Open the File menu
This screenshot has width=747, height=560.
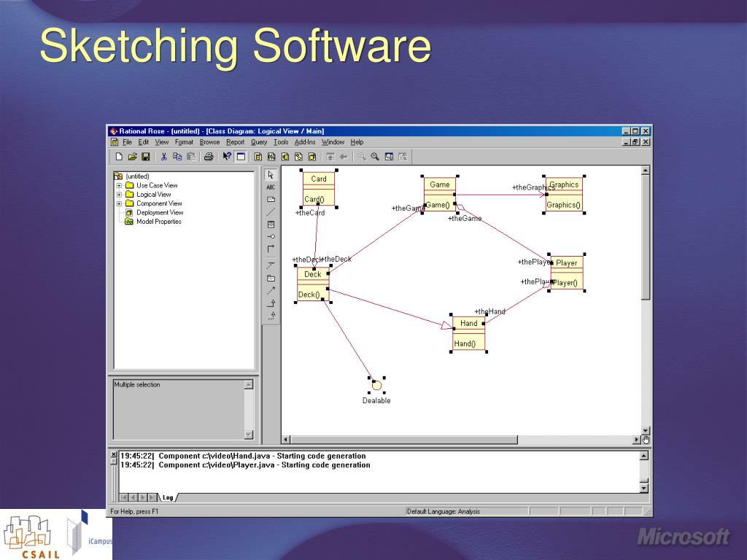(127, 142)
